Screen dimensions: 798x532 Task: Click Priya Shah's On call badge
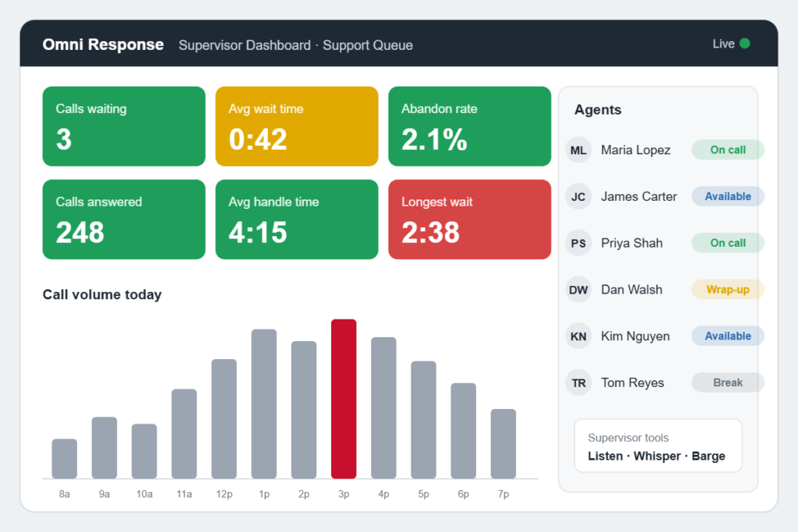coord(728,243)
